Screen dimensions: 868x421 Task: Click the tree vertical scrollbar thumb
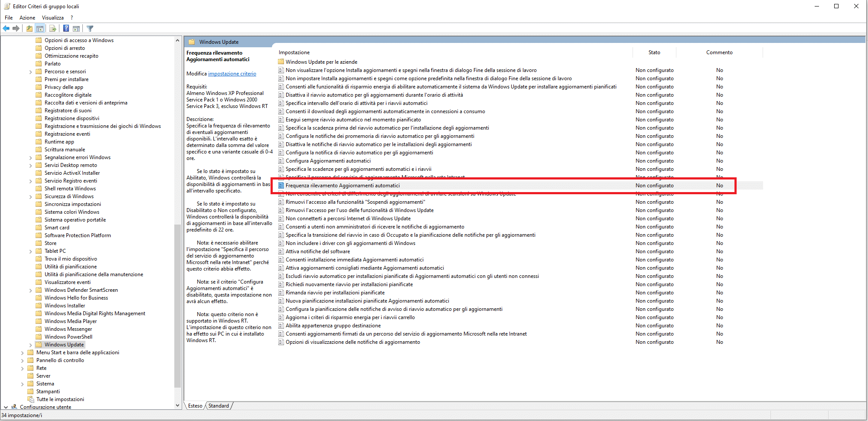coord(177,306)
